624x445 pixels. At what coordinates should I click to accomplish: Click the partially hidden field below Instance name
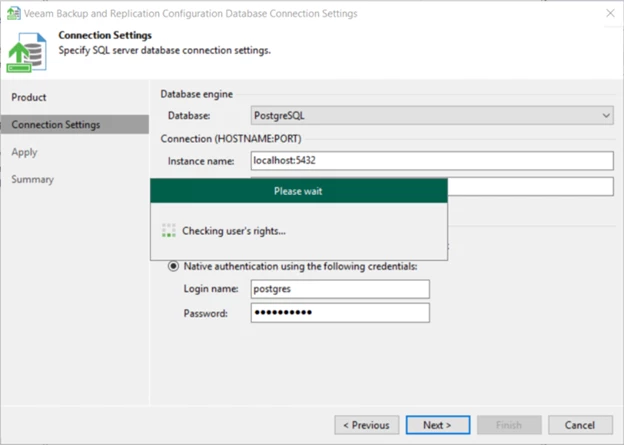tap(530, 187)
